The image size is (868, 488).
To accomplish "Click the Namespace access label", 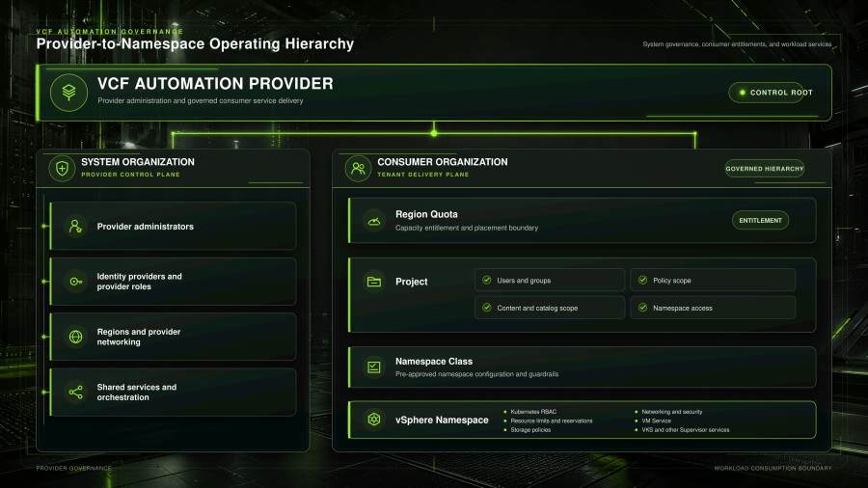I will coord(683,309).
